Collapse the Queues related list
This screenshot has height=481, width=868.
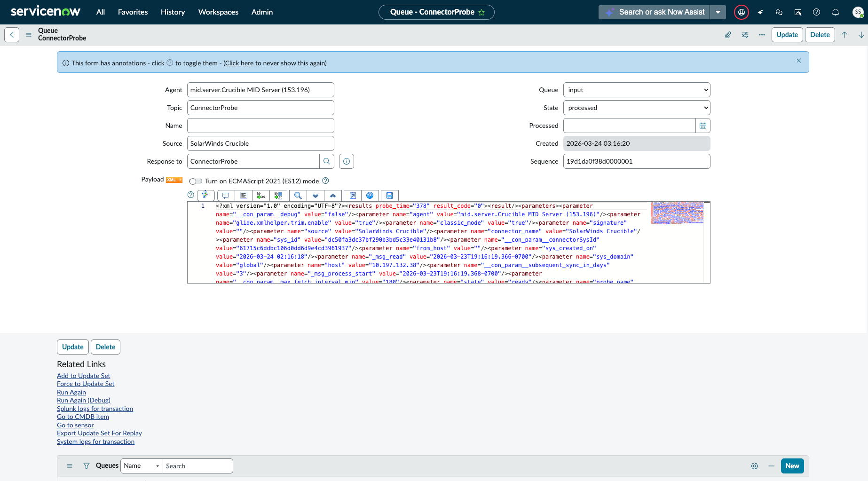772,466
